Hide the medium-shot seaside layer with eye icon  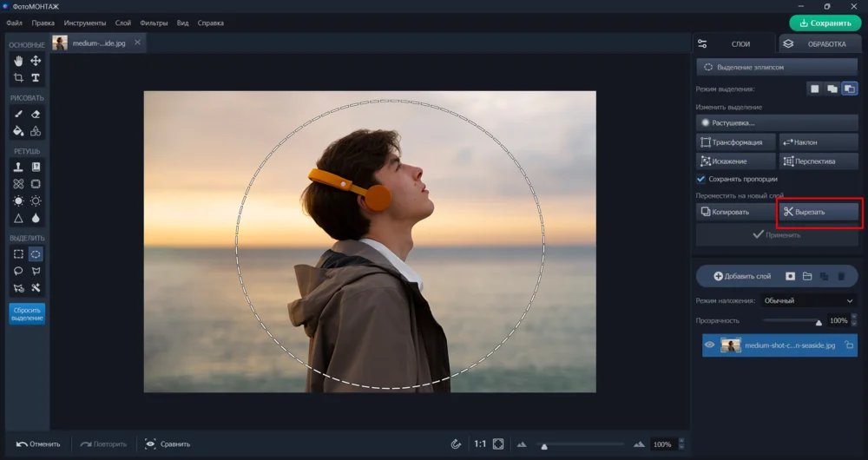coord(710,345)
